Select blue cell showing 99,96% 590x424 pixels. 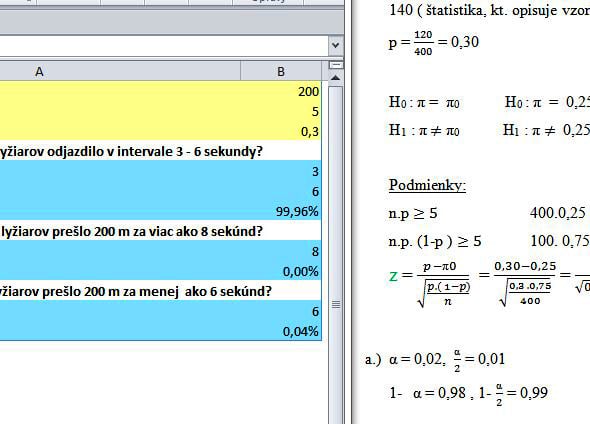(281, 211)
